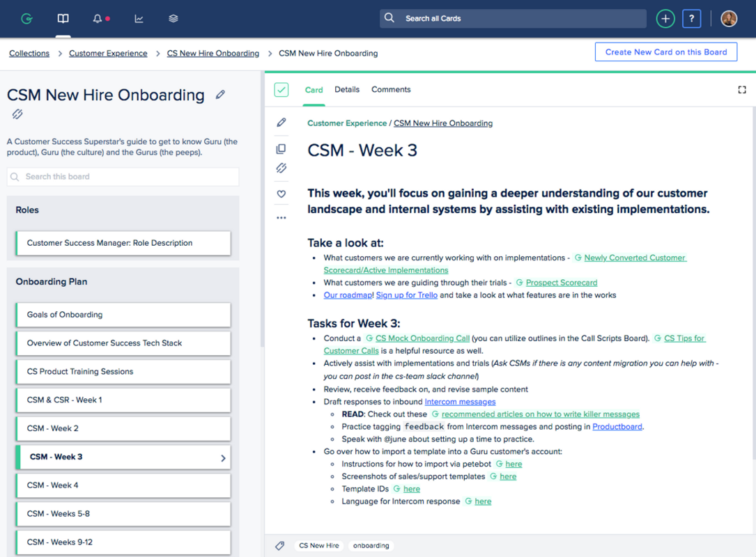Screen dimensions: 756x557
Task: Click Create New Card on this Board
Action: point(665,52)
